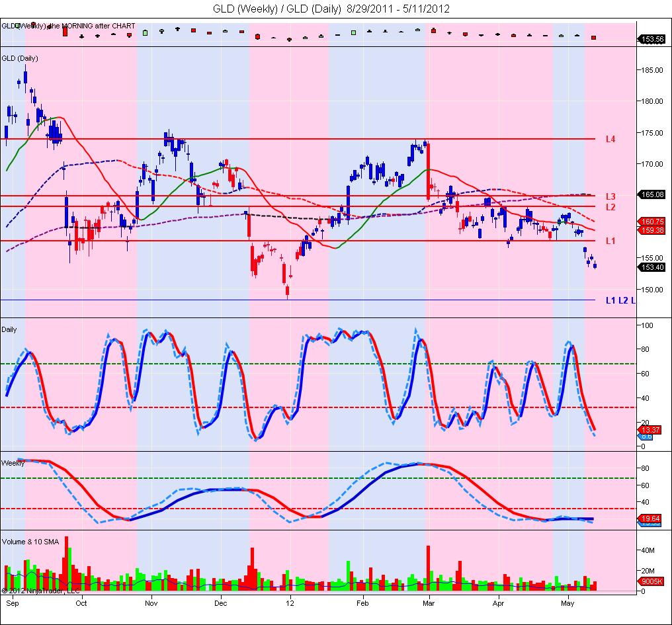Image resolution: width=672 pixels, height=625 pixels.
Task: Click the Apr label on time axis
Action: 499,604
